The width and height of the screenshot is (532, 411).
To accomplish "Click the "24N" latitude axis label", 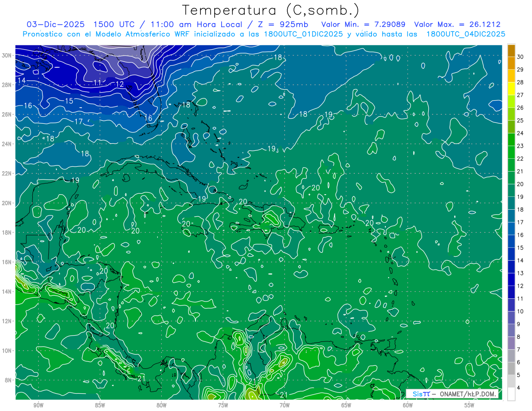I will 7,144.
